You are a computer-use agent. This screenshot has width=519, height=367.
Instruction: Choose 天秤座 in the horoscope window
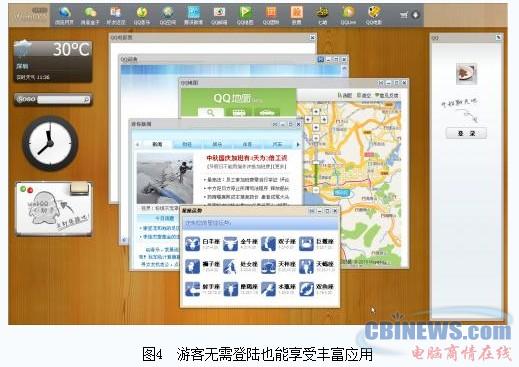click(278, 266)
